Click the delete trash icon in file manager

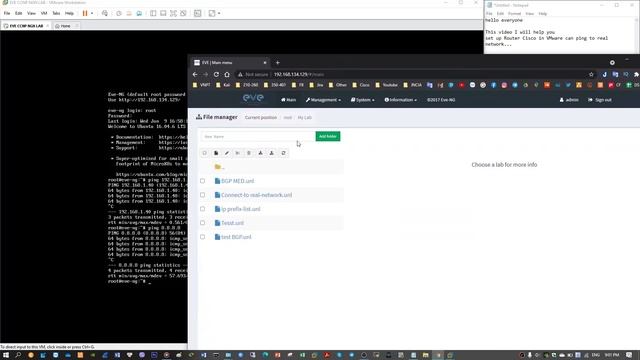(249, 153)
